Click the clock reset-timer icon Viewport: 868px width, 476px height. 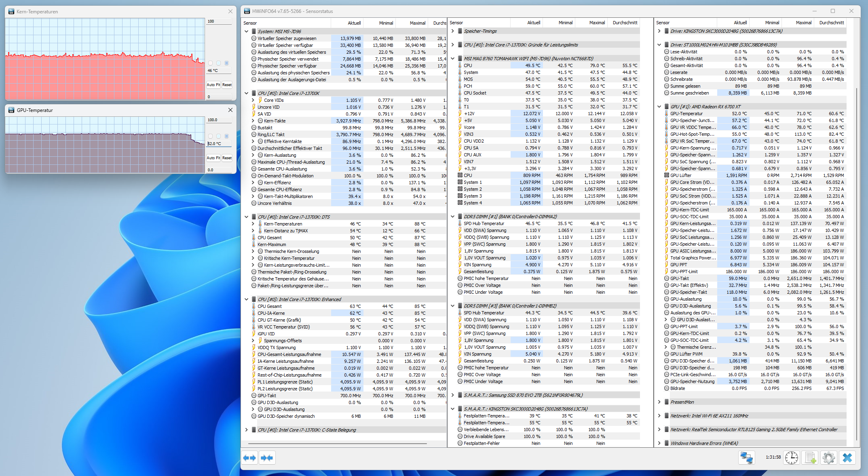point(791,458)
